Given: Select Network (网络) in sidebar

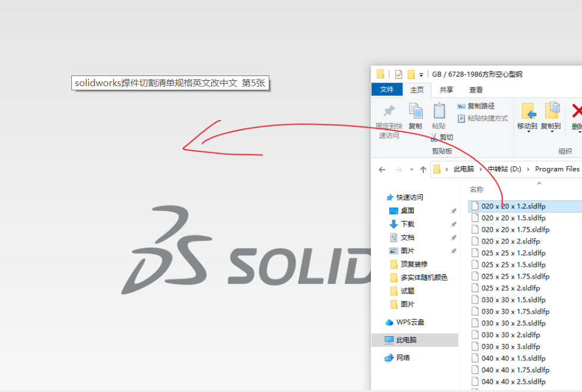Looking at the screenshot, I should tap(402, 358).
